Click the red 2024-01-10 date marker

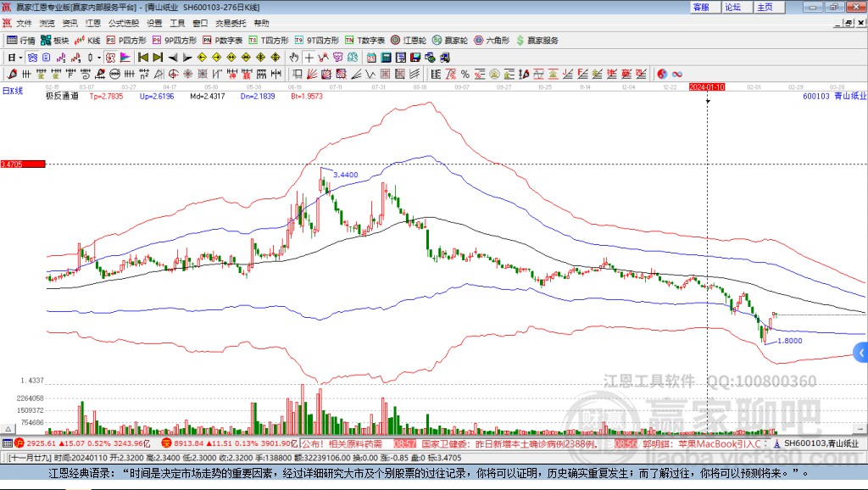tap(707, 86)
